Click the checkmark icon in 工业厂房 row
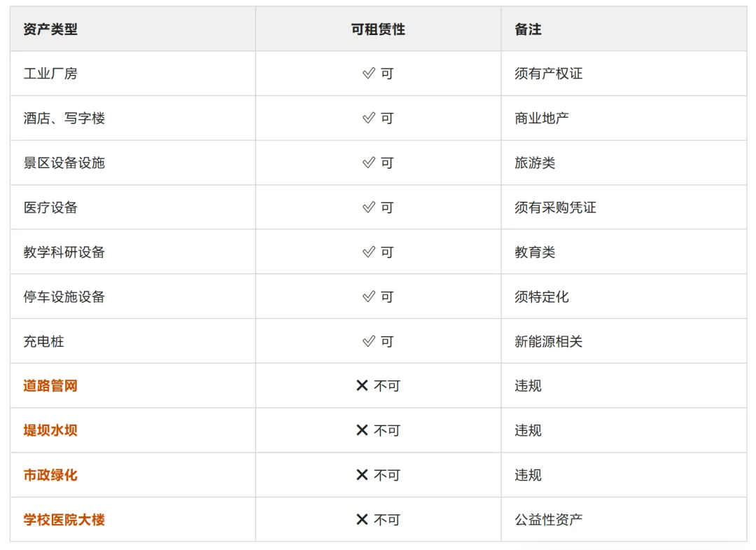The height and width of the screenshot is (550, 756). 369,74
